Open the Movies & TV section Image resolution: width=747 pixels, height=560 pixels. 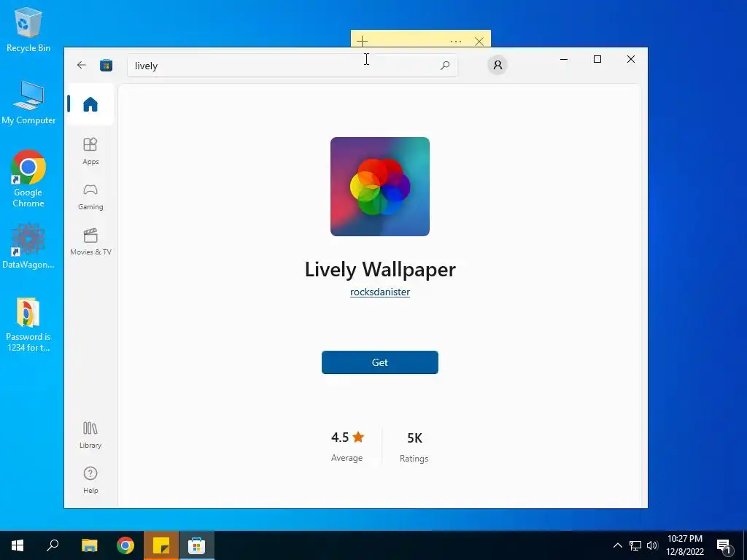click(90, 242)
